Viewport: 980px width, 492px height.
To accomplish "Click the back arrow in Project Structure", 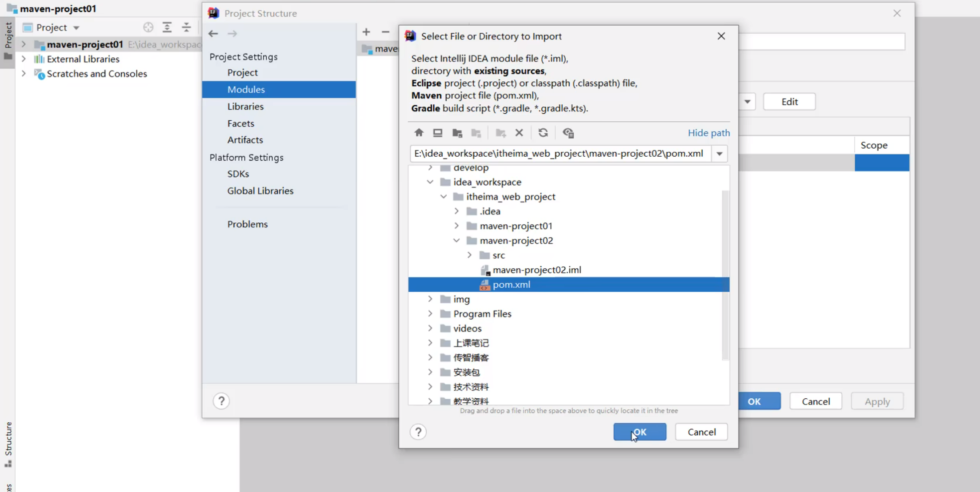I will click(213, 34).
